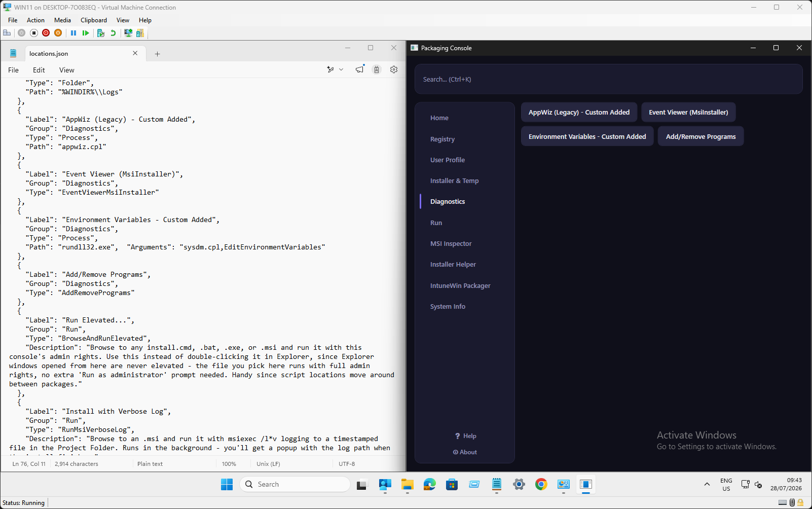Click the Packaging Console search field
The height and width of the screenshot is (509, 812).
click(609, 79)
